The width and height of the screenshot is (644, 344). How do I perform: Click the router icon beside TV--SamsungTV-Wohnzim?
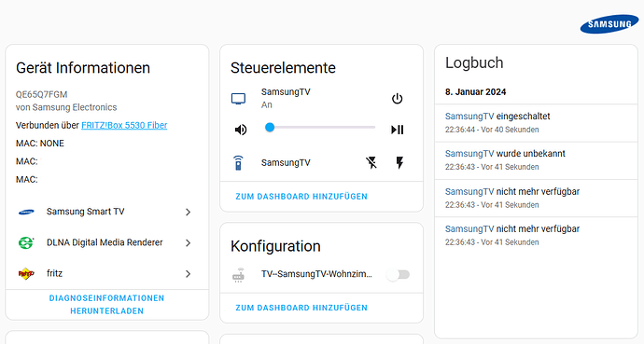(x=238, y=275)
